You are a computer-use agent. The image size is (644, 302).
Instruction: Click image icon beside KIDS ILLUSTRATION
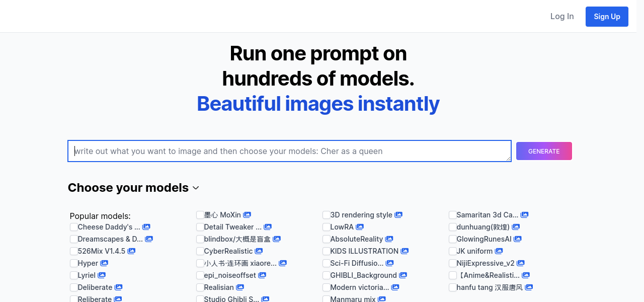tap(405, 251)
